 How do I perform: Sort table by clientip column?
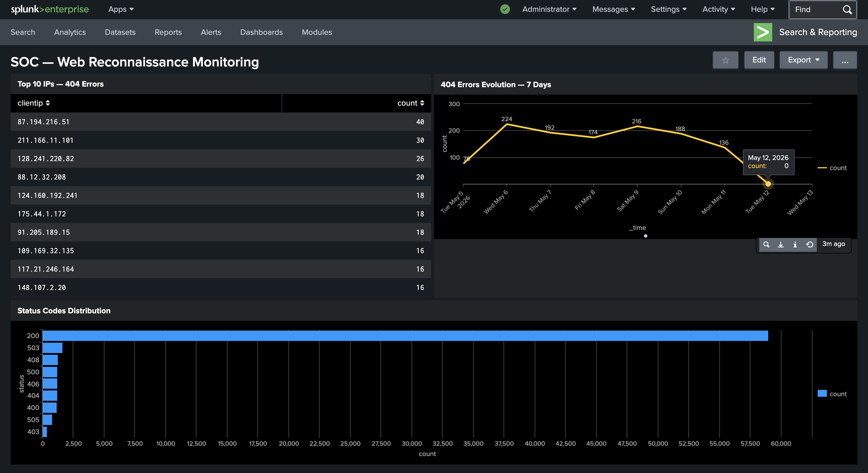click(x=34, y=103)
